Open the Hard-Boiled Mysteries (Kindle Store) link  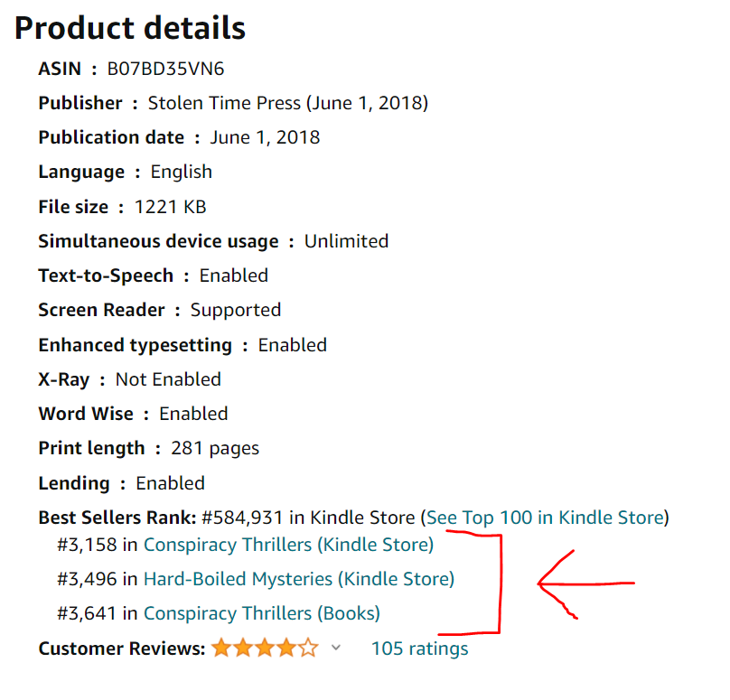coord(298,579)
